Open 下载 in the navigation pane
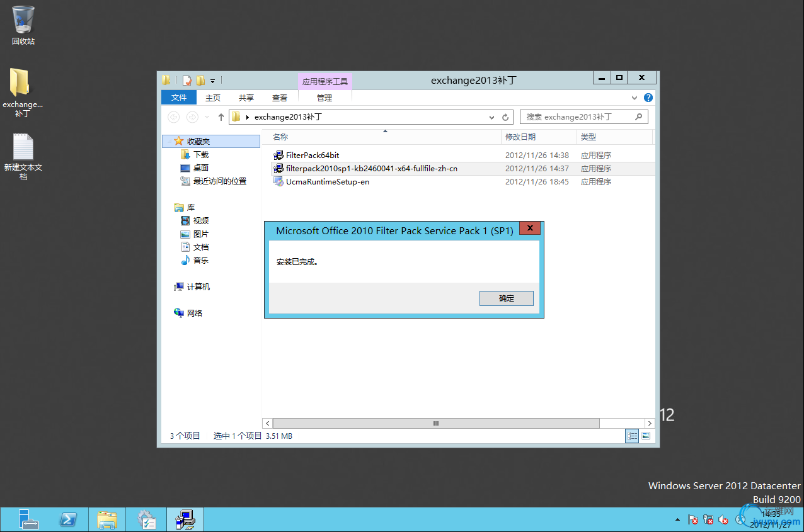804x532 pixels. [201, 154]
